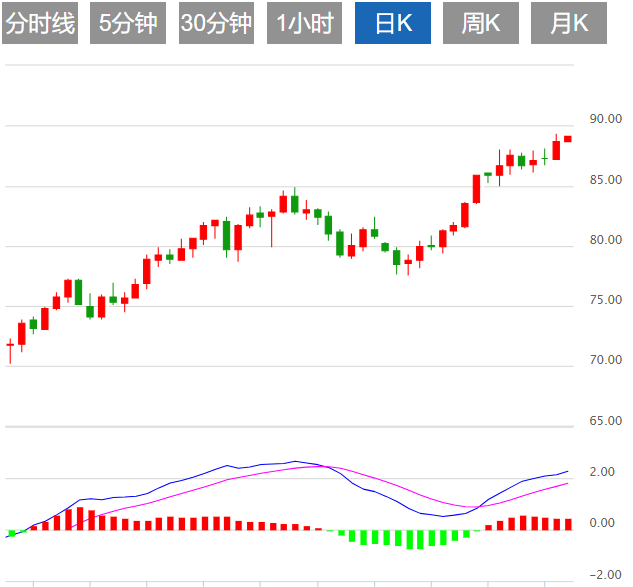This screenshot has width=633, height=587.
Task: Select the 5分钟 chart tab
Action: coord(129,24)
